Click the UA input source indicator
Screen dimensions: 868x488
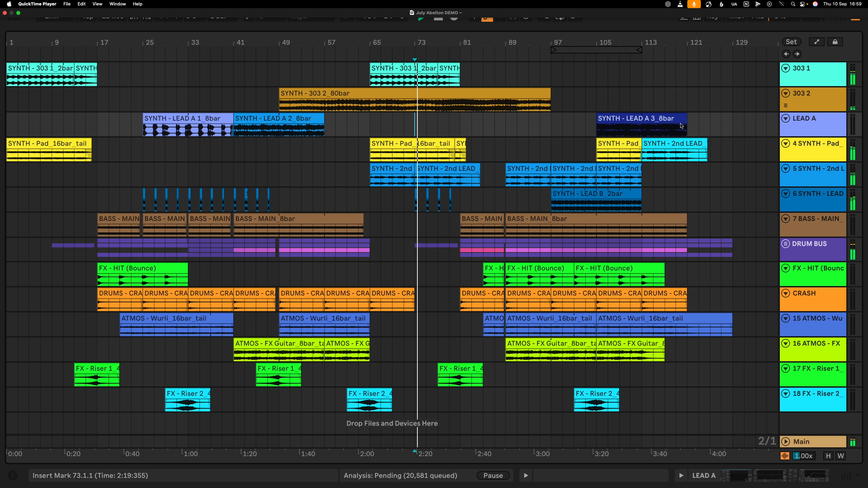click(734, 4)
